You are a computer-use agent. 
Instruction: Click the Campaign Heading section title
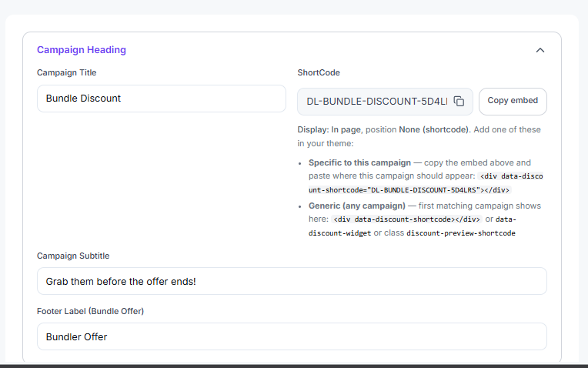(82, 50)
